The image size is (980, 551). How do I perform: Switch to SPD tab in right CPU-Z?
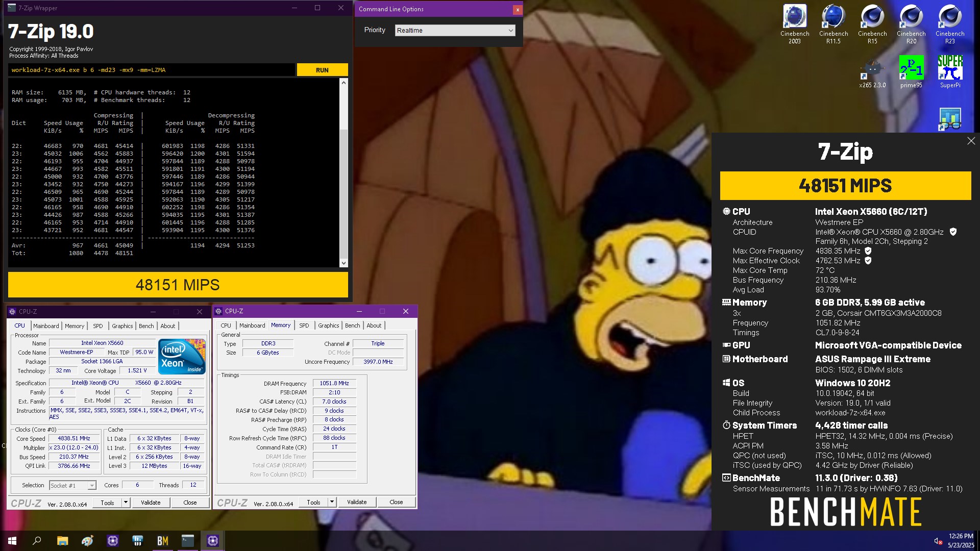(x=304, y=325)
